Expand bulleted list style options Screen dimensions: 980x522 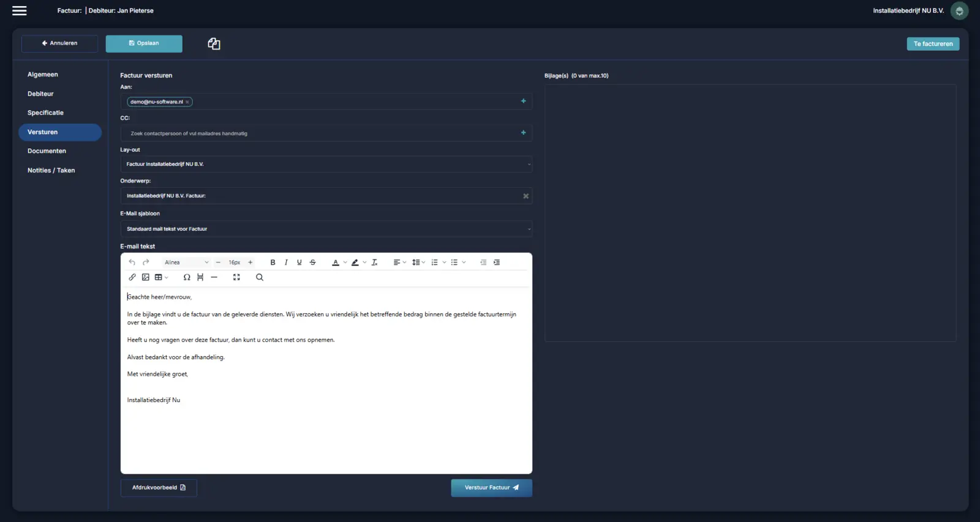coord(464,263)
